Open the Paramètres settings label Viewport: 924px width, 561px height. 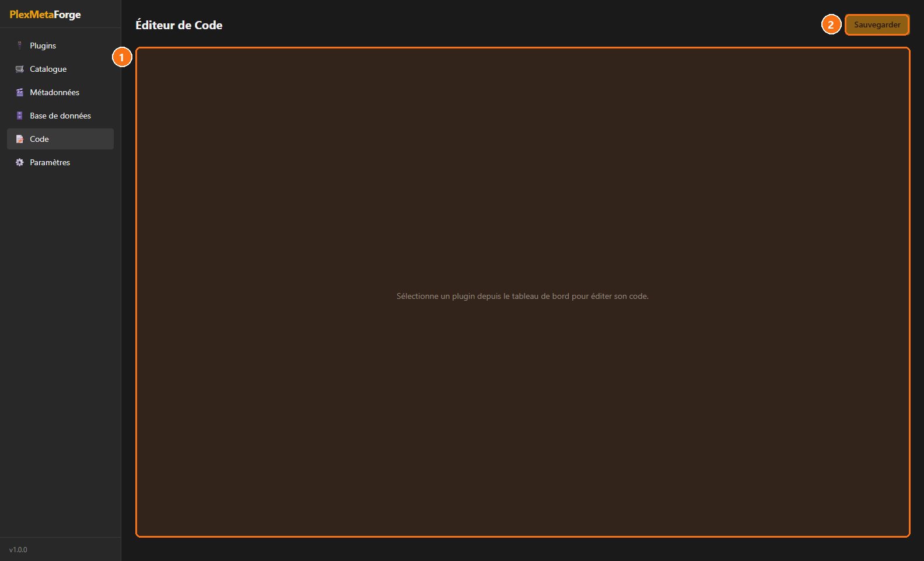[50, 162]
